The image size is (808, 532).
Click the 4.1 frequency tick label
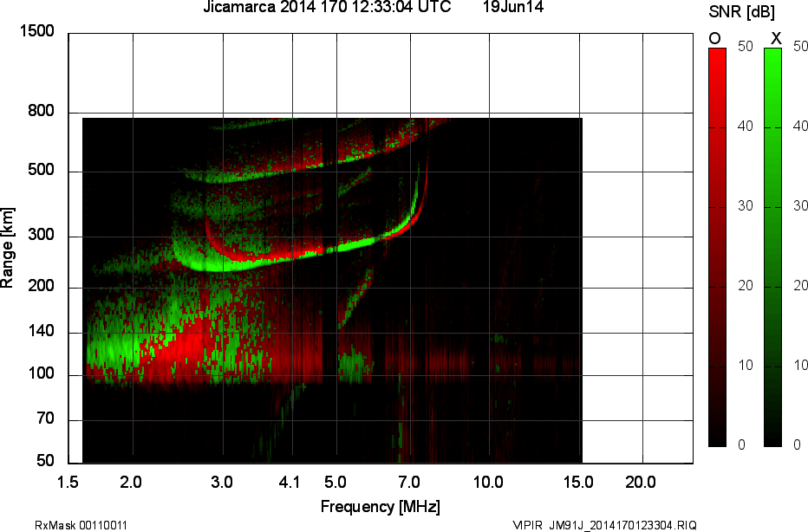point(289,483)
